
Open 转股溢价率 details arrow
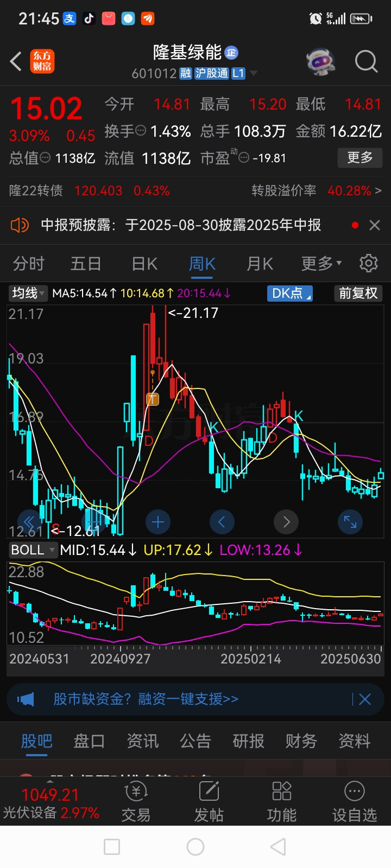pyautogui.click(x=379, y=191)
